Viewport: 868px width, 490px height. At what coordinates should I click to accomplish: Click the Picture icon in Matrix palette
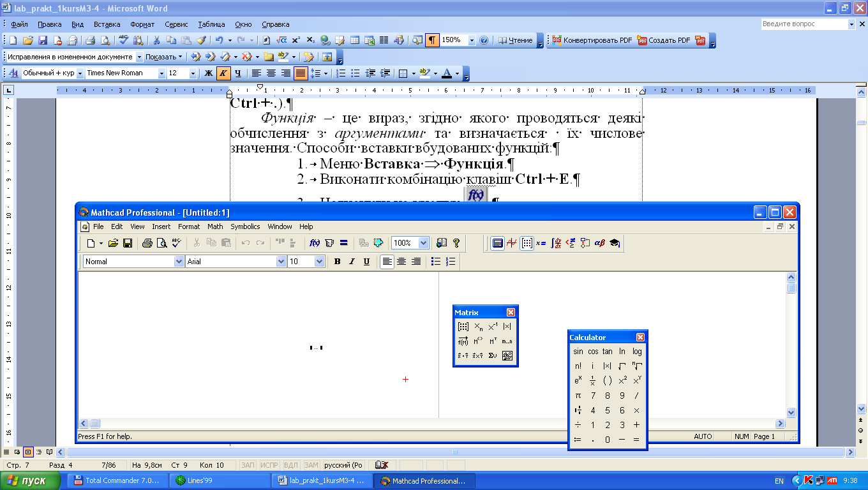tap(507, 356)
